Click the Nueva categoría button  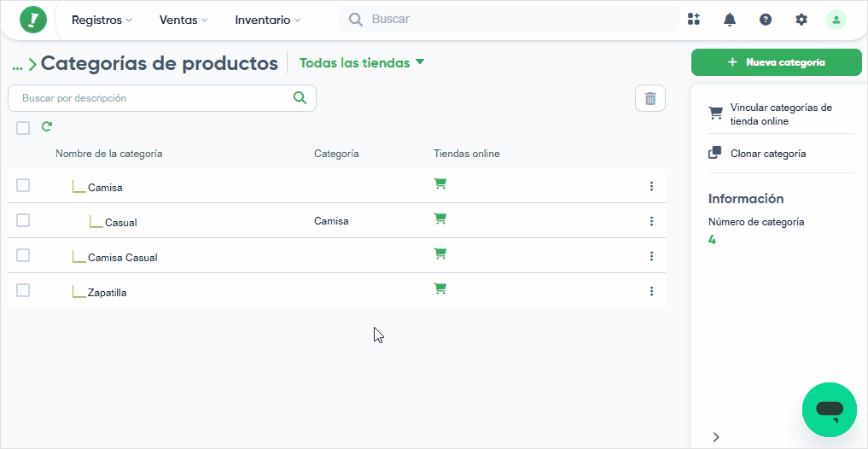tap(777, 62)
